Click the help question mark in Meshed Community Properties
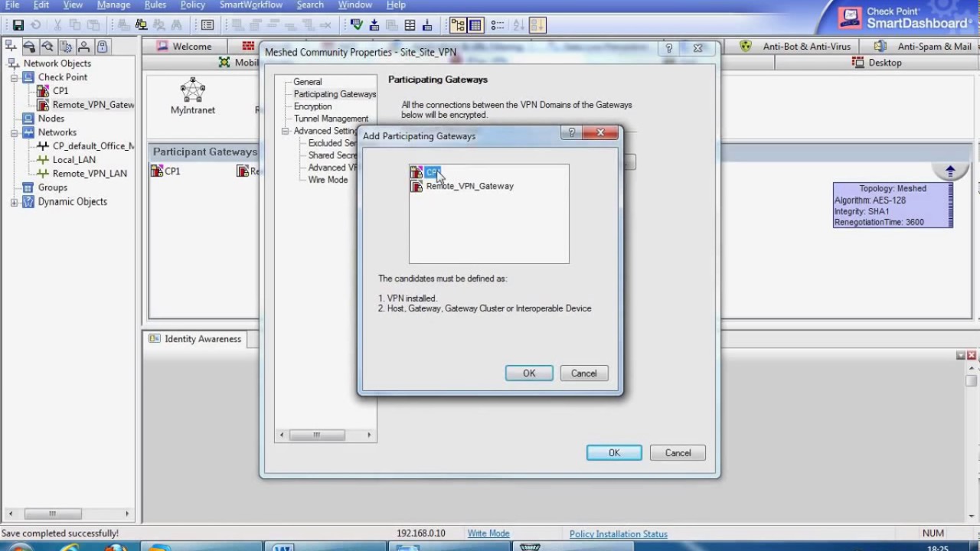Viewport: 980px width, 551px height. pyautogui.click(x=668, y=48)
